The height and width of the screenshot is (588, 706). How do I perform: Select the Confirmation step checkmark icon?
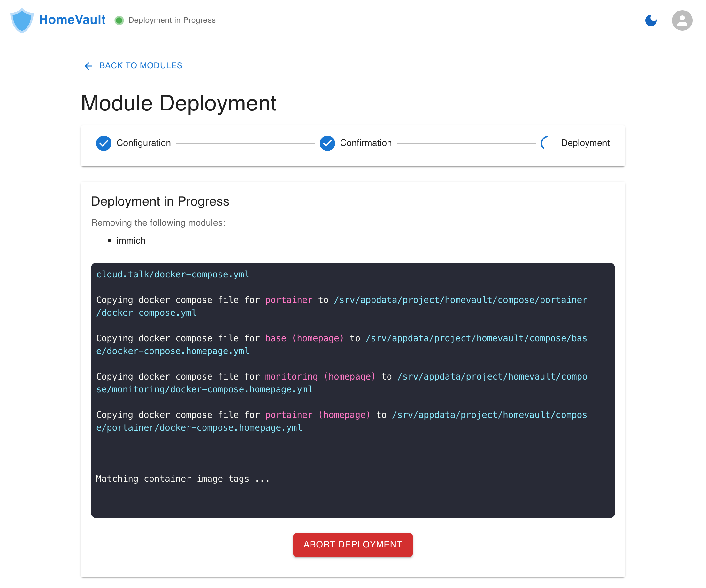click(x=327, y=143)
